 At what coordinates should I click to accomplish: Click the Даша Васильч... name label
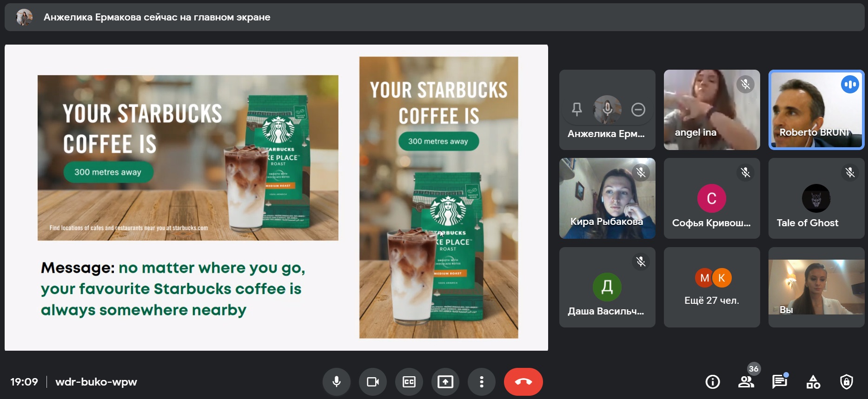pyautogui.click(x=606, y=311)
